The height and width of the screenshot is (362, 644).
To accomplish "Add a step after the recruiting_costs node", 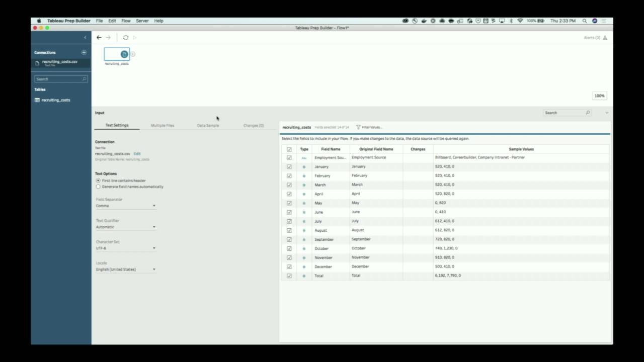I will point(133,54).
